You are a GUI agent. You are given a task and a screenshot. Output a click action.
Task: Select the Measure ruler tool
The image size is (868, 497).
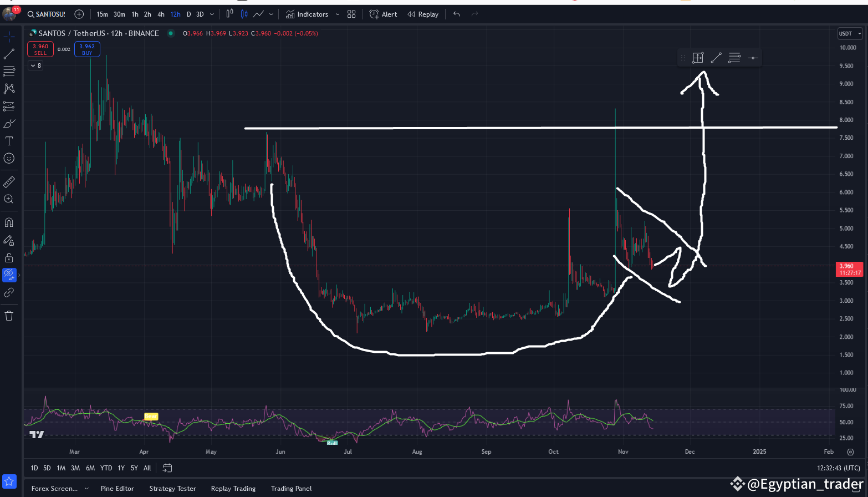[9, 181]
